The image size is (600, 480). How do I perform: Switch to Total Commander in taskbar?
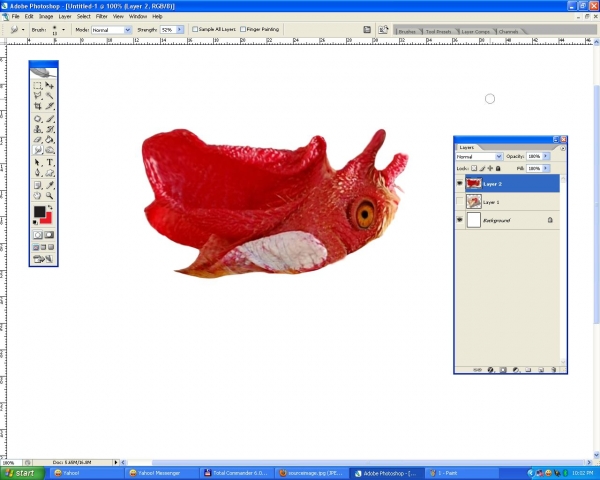click(x=236, y=473)
